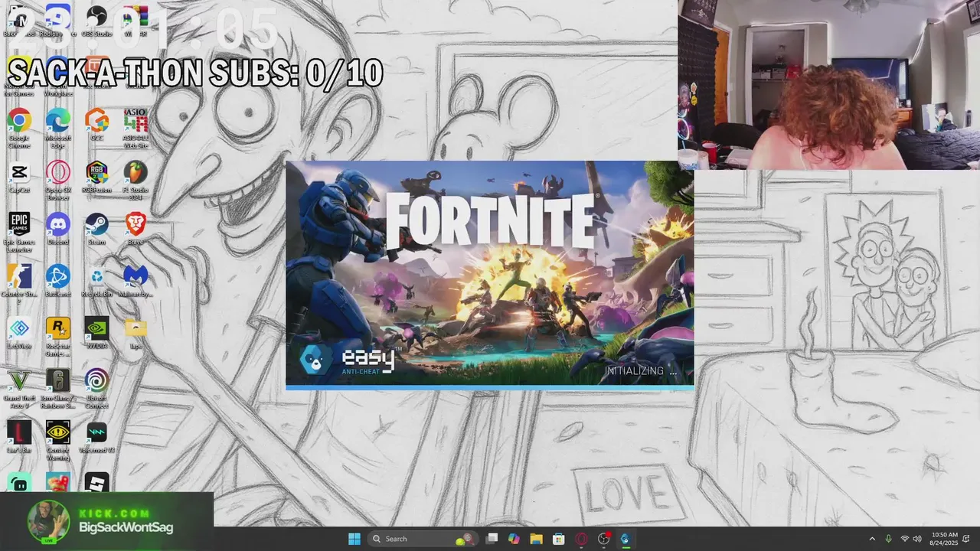Open Microsoft Edge desktop shortcut
This screenshot has width=980, height=551.
(58, 128)
